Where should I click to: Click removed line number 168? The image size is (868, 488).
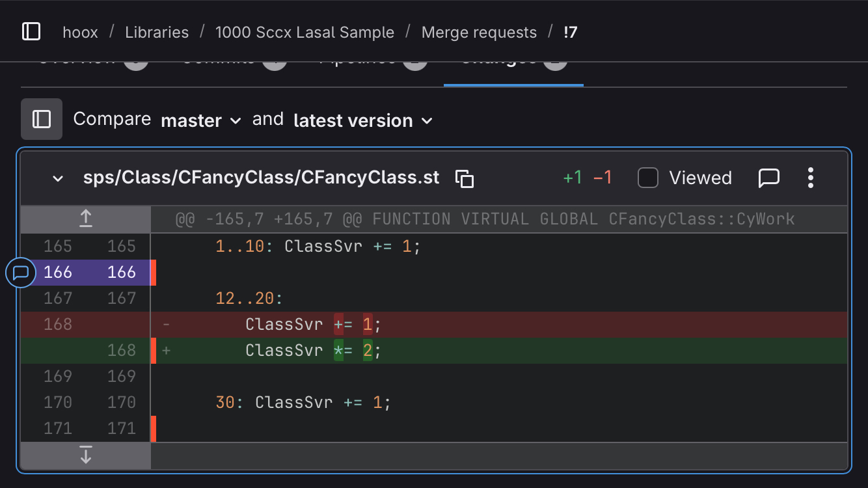[x=58, y=324]
